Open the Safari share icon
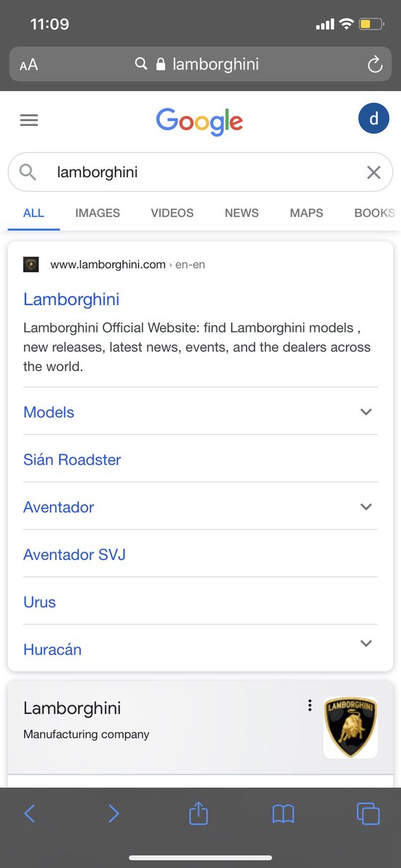 [198, 814]
